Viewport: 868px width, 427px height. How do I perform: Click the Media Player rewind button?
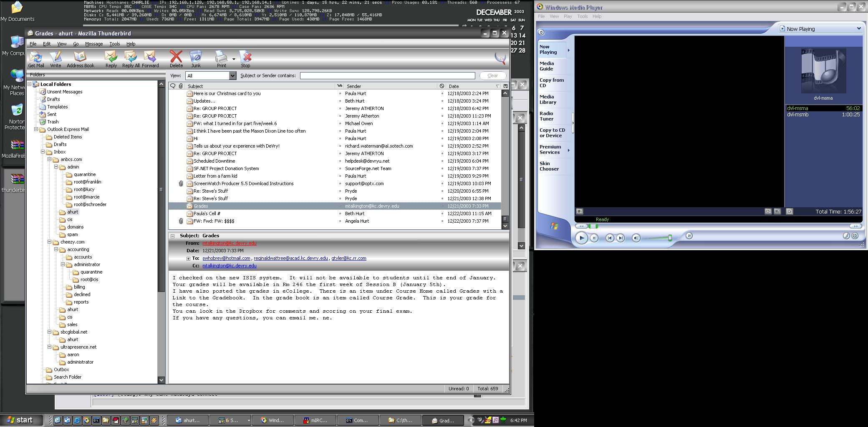581,226
